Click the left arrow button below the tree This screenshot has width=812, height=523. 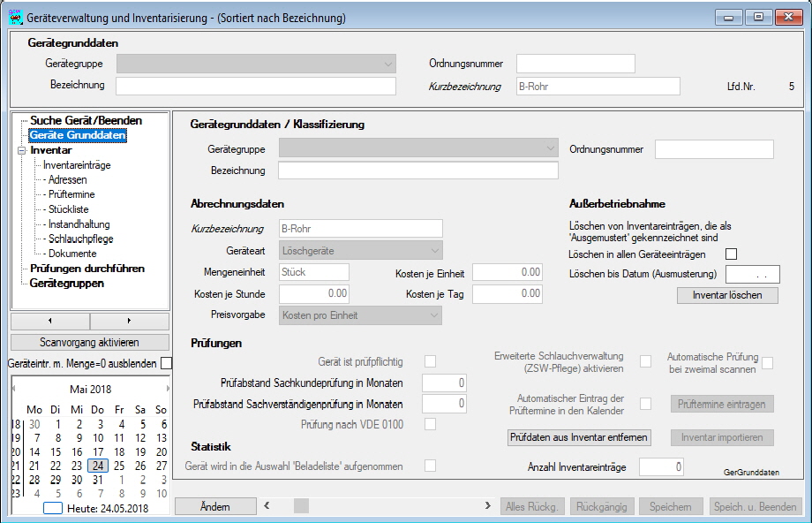tap(49, 321)
